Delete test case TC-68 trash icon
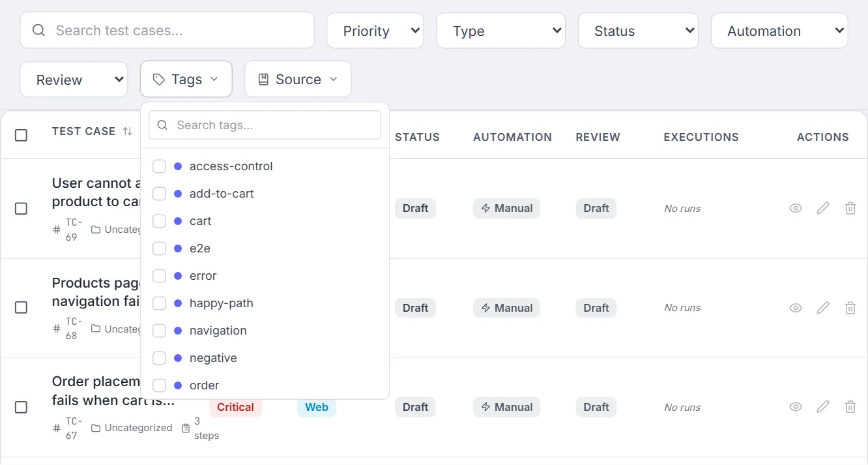 850,308
